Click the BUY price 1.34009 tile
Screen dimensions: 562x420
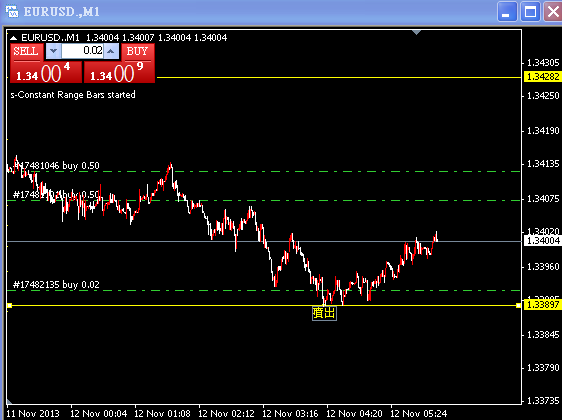click(119, 72)
